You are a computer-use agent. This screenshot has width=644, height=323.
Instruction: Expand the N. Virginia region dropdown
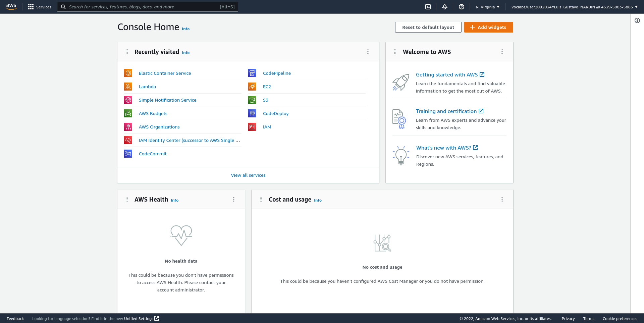[487, 7]
